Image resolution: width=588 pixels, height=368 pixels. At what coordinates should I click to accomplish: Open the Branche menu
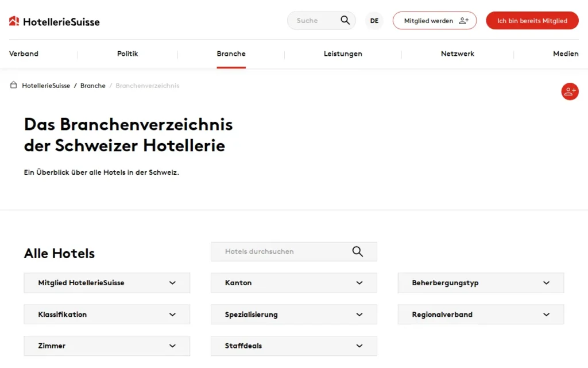231,53
